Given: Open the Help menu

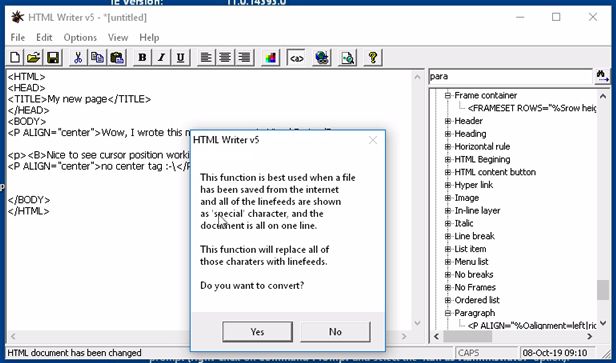Looking at the screenshot, I should (149, 37).
